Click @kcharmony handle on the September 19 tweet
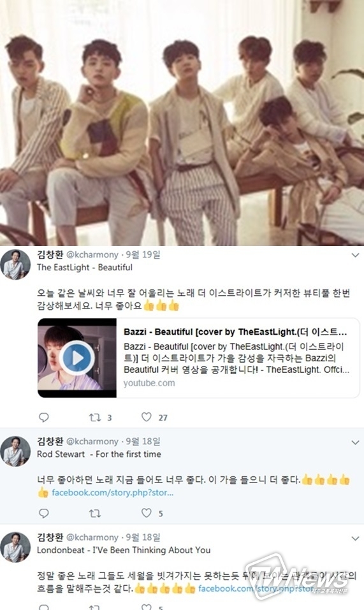Screen dimensions: 364x610 92,255
